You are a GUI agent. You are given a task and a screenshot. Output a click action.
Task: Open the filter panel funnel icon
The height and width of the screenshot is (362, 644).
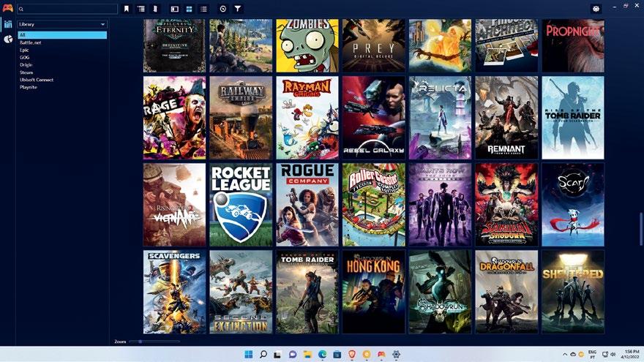pyautogui.click(x=237, y=9)
